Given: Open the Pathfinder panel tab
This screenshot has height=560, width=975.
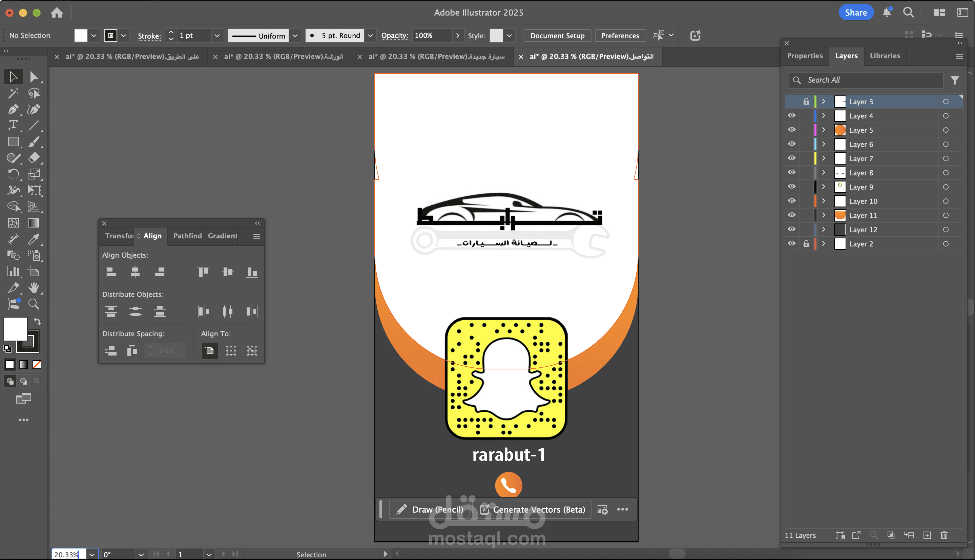Looking at the screenshot, I should (187, 236).
